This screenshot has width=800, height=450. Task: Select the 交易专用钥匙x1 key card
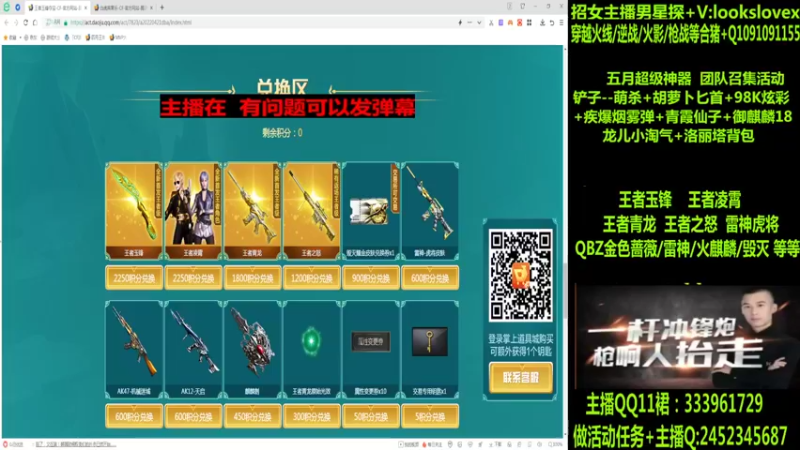point(430,349)
